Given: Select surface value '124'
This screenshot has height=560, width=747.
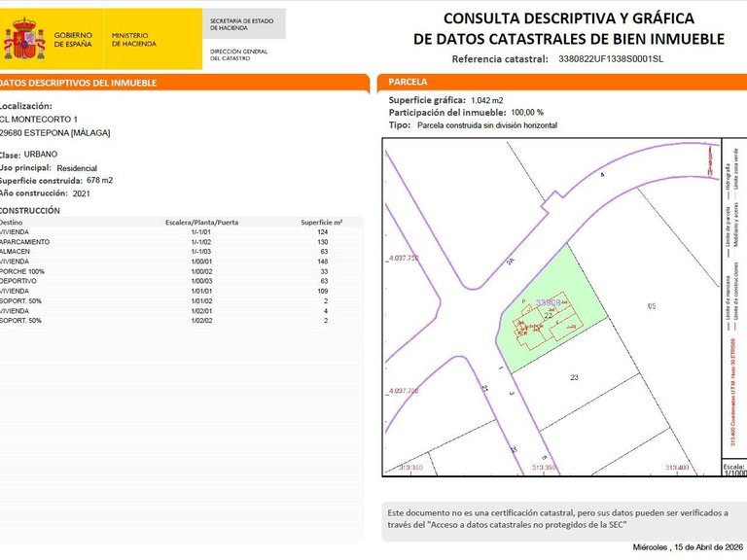Looking at the screenshot, I should [323, 232].
